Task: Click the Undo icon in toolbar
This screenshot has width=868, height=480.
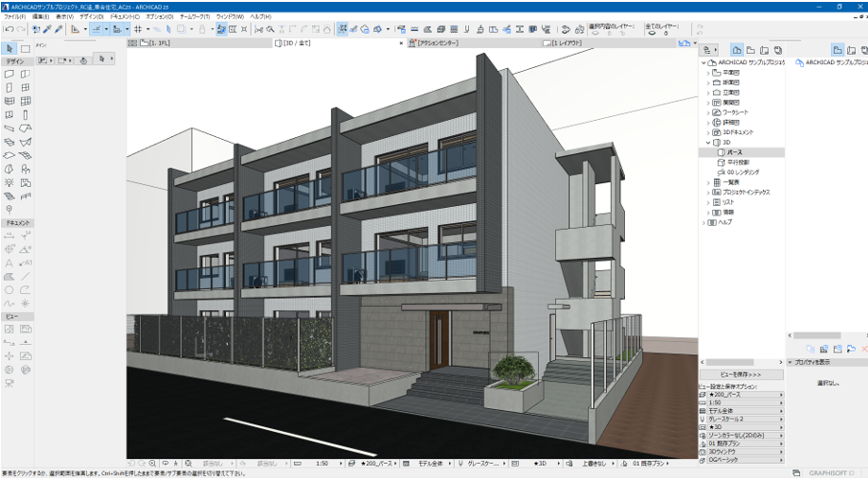Action: [9, 29]
